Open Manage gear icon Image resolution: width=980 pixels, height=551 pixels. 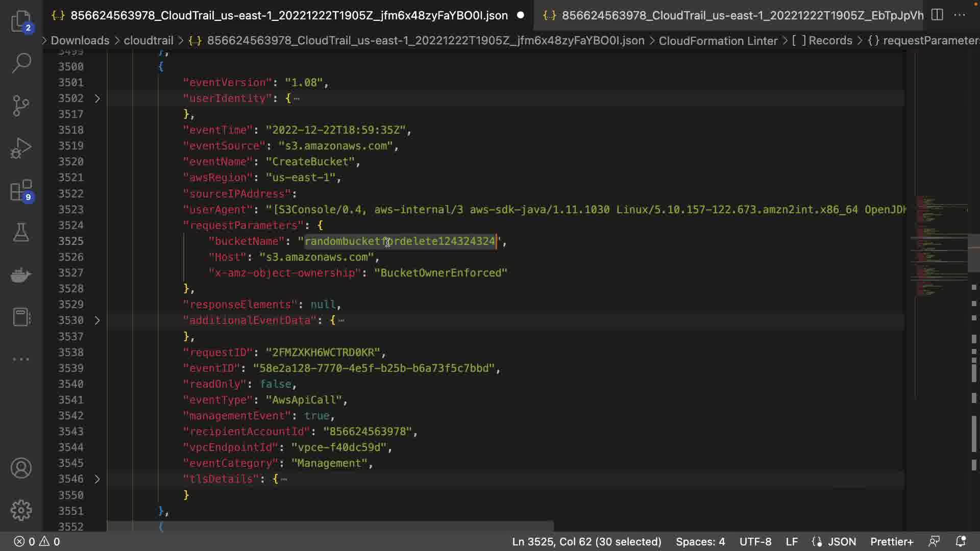[x=21, y=510]
